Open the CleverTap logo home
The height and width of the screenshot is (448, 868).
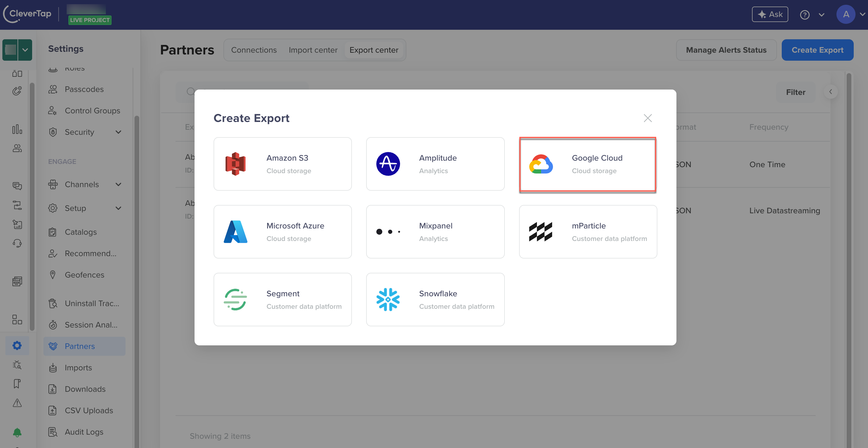click(x=27, y=14)
